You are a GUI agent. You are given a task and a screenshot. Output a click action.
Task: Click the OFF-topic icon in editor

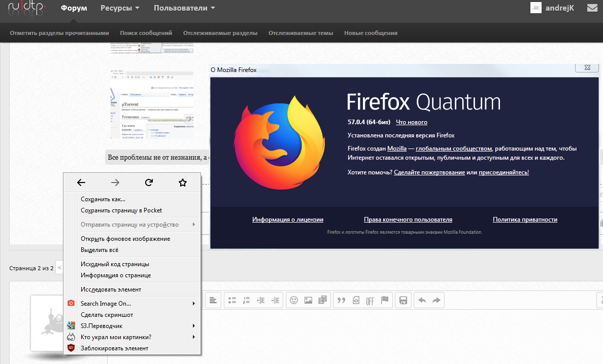370,301
